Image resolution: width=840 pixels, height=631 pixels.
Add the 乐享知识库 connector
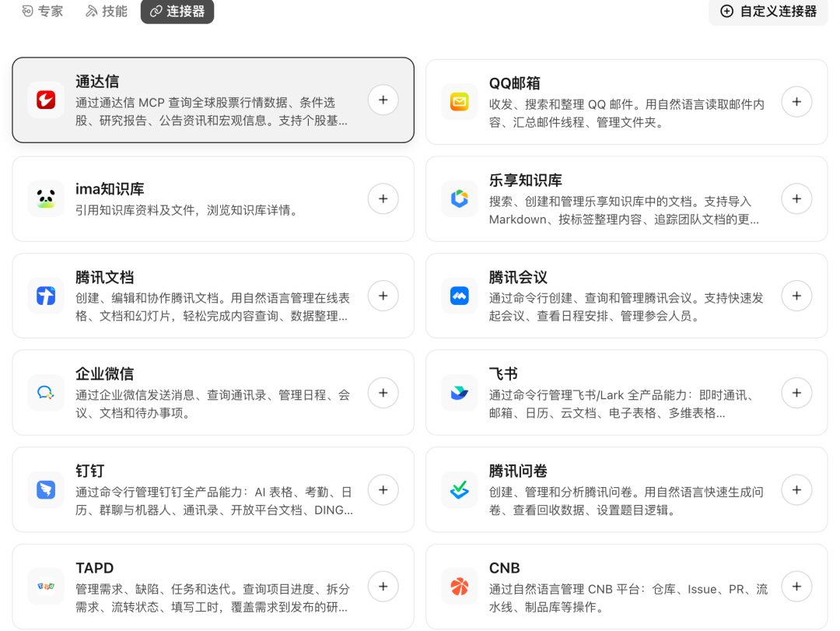pos(796,199)
